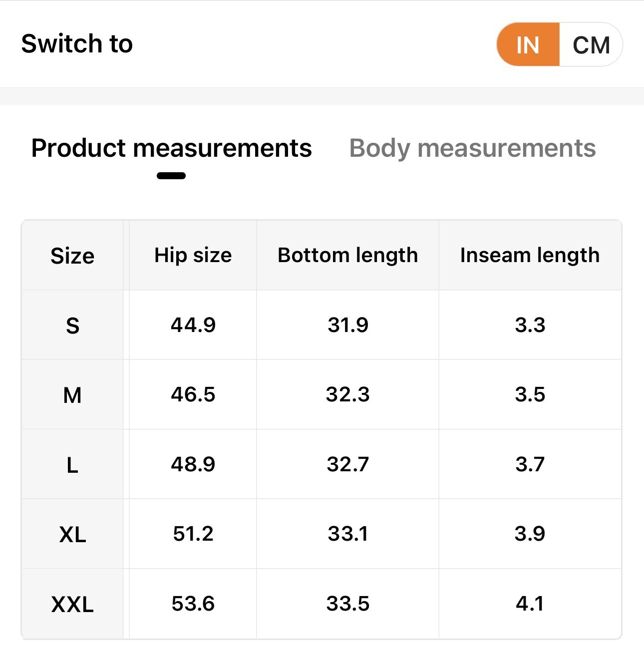This screenshot has height=662, width=644.
Task: Click the 3.7 inseam length cell
Action: (530, 464)
